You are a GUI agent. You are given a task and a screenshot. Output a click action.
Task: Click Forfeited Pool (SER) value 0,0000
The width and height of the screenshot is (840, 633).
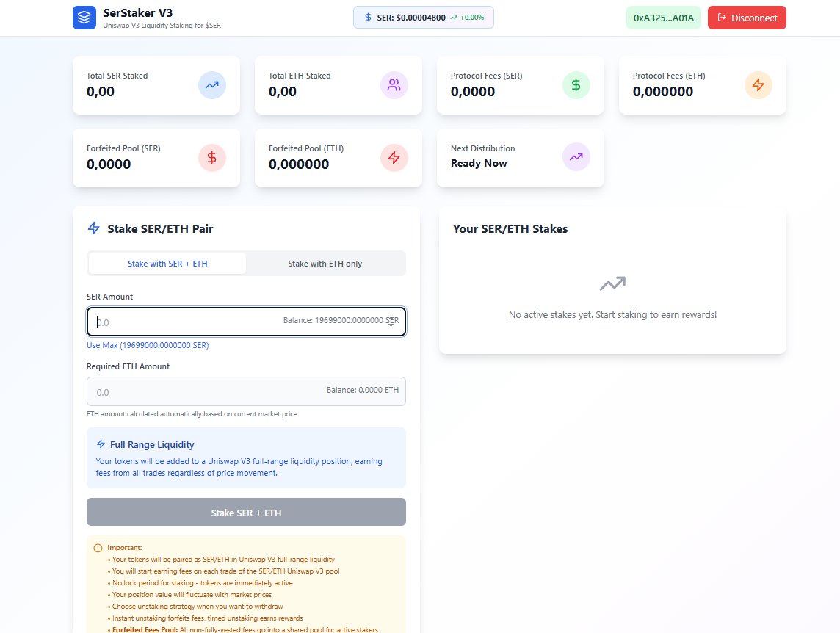pyautogui.click(x=109, y=164)
